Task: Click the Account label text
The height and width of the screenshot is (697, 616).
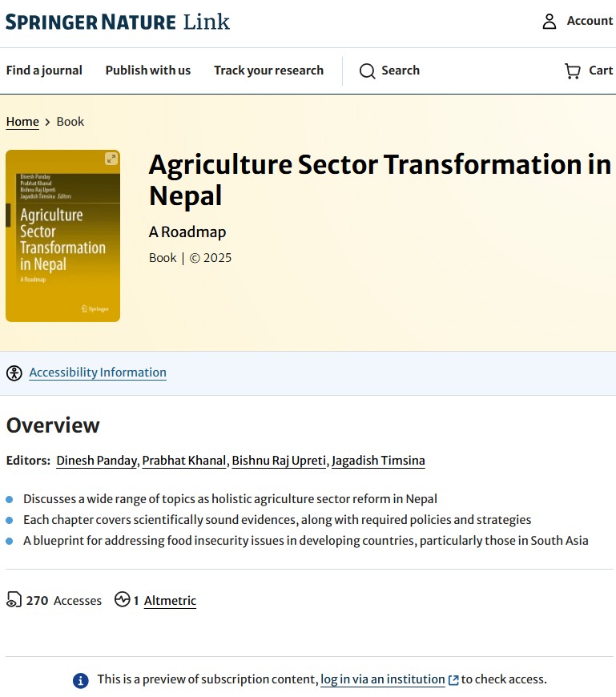Action: tap(590, 21)
